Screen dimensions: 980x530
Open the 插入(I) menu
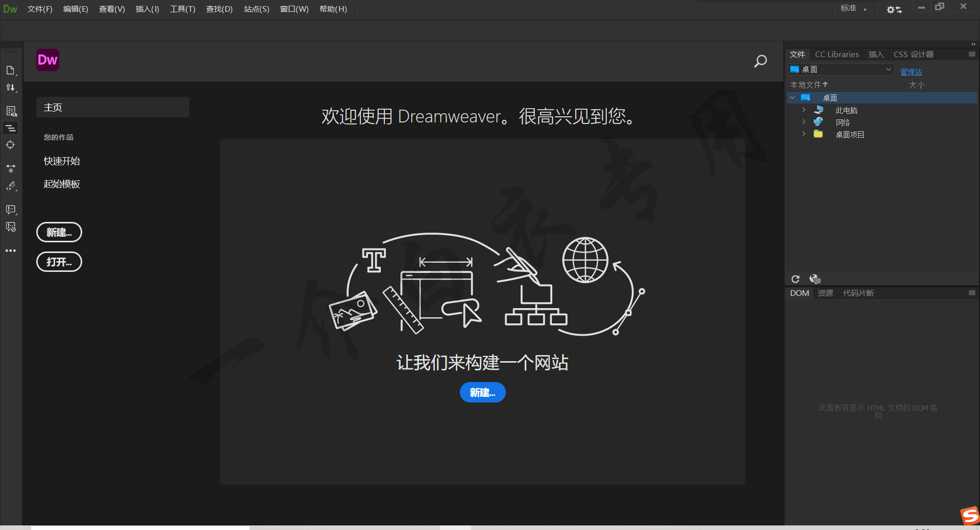(148, 9)
